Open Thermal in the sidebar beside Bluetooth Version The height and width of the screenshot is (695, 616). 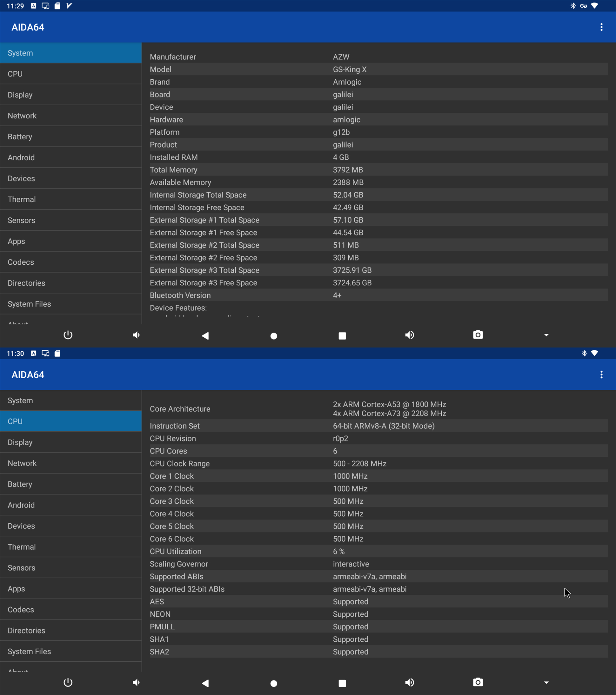71,199
